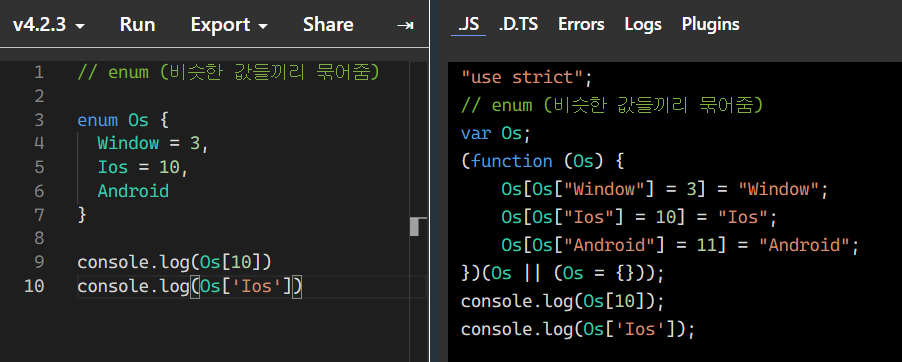Click the Run button
902x362 pixels.
(x=137, y=25)
